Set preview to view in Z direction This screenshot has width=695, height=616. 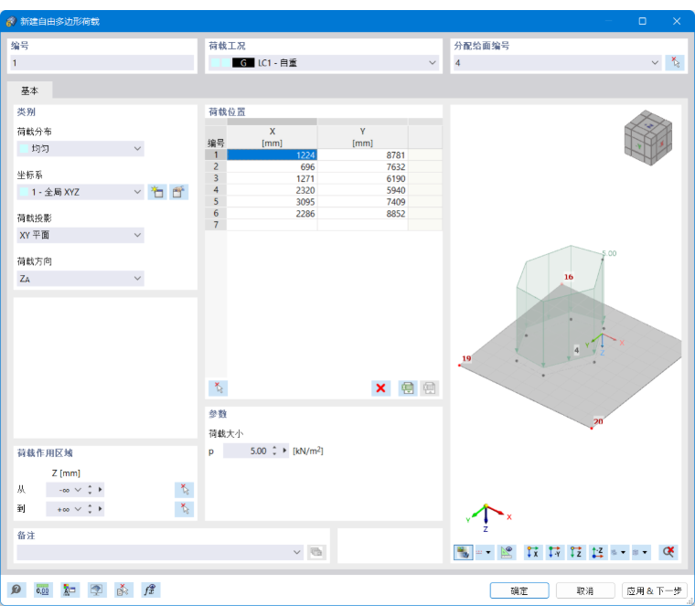576,552
